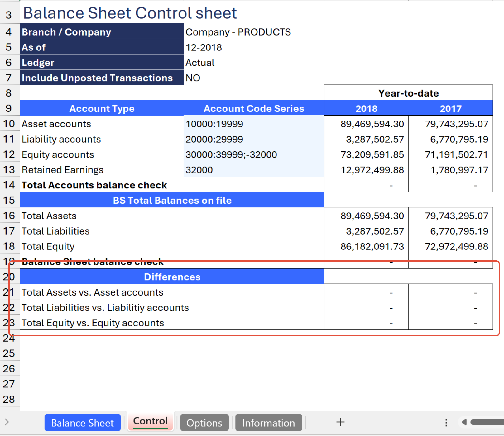
Task: Click 'Total Accounts balance check' cell
Action: [x=172, y=185]
